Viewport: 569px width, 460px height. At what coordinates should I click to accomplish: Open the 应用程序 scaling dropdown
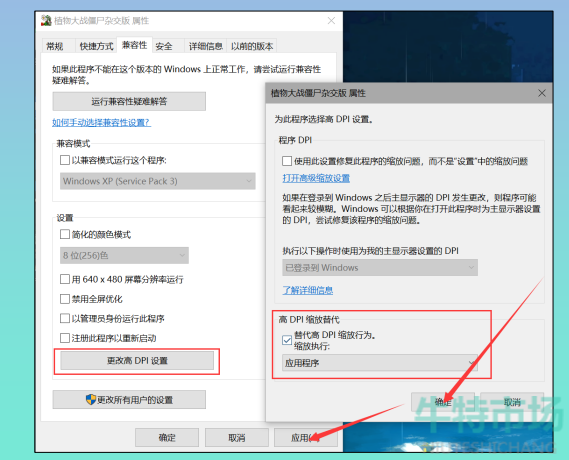tap(380, 363)
